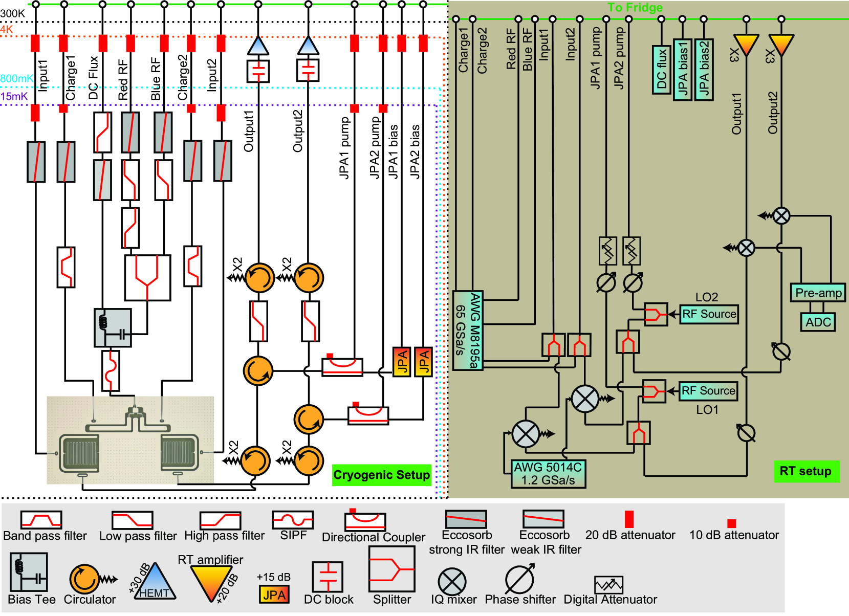Select the DC block legend icon
The image size is (849, 616).
click(328, 577)
